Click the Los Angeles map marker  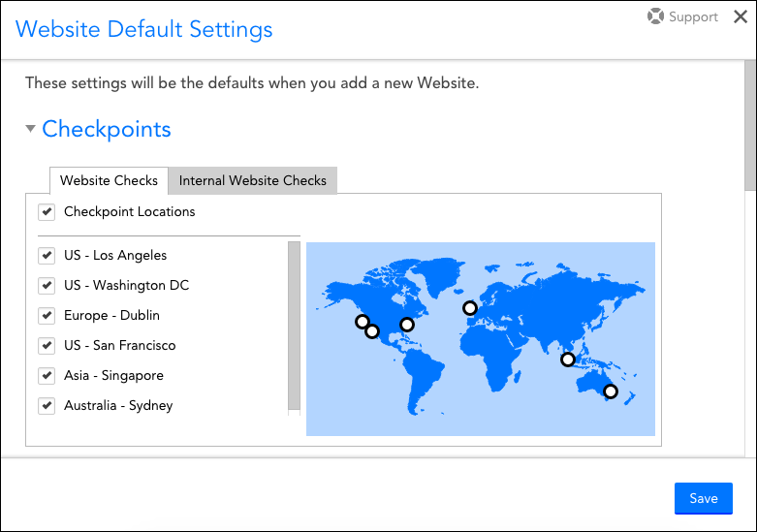372,331
